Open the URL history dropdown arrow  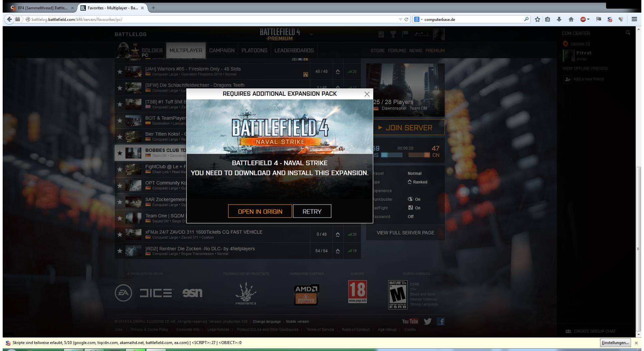click(400, 19)
